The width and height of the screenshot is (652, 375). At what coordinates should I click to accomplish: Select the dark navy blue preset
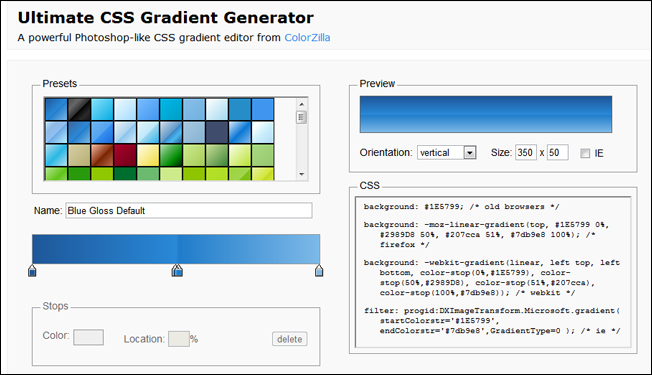coord(217,132)
